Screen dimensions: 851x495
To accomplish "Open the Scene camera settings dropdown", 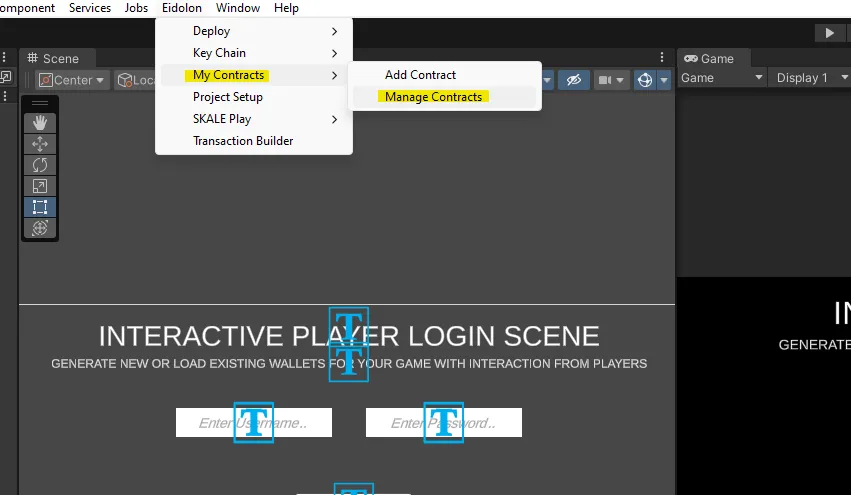I will tap(610, 80).
